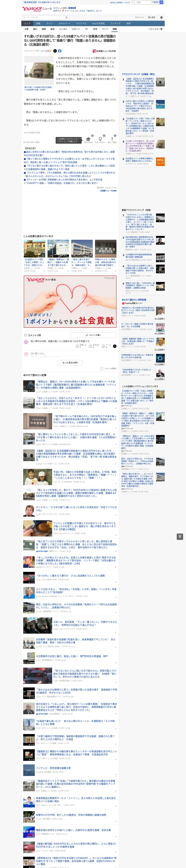The height and width of the screenshot is (868, 186).
Task: Open the ミヤテレ ニュース orange thumbnail
Action: (160, 162)
